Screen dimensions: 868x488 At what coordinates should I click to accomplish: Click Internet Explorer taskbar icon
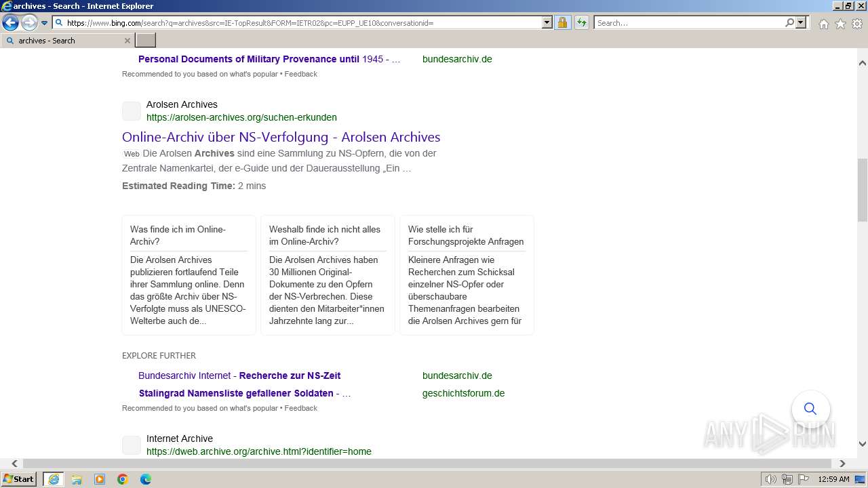pos(54,479)
